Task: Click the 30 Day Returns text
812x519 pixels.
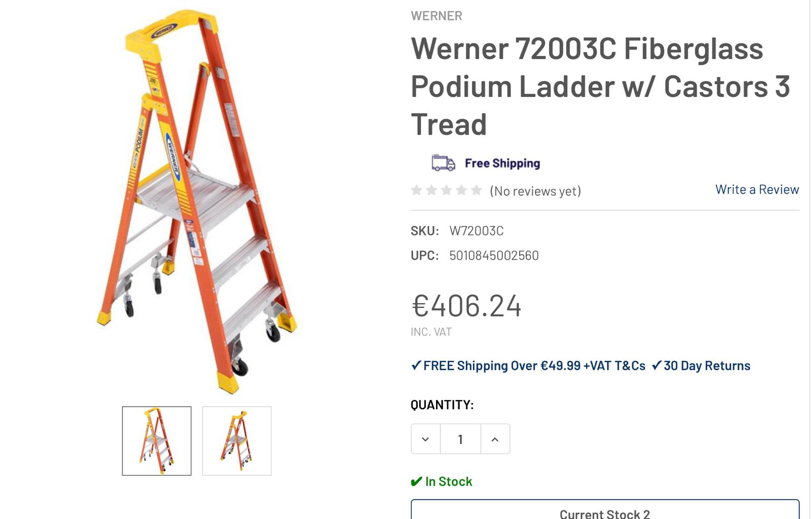Action: pos(706,366)
